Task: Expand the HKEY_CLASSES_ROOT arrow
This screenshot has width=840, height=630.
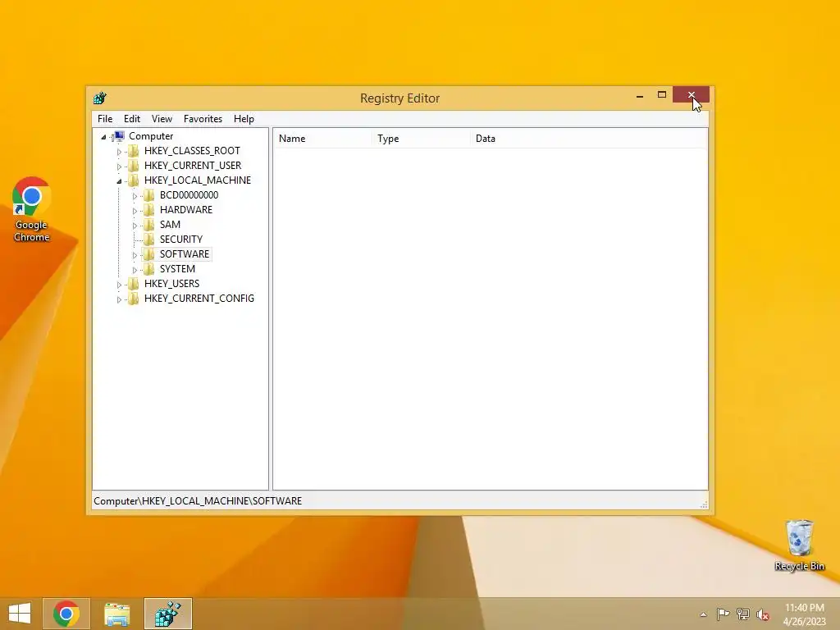Action: tap(120, 152)
